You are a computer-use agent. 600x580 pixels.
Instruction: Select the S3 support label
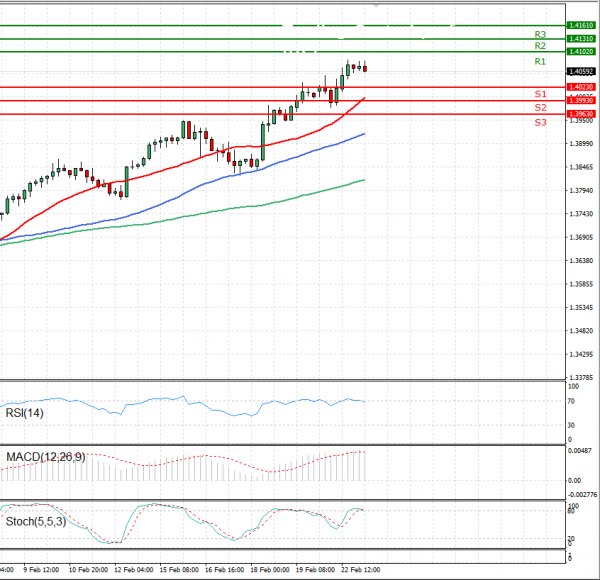click(x=540, y=122)
